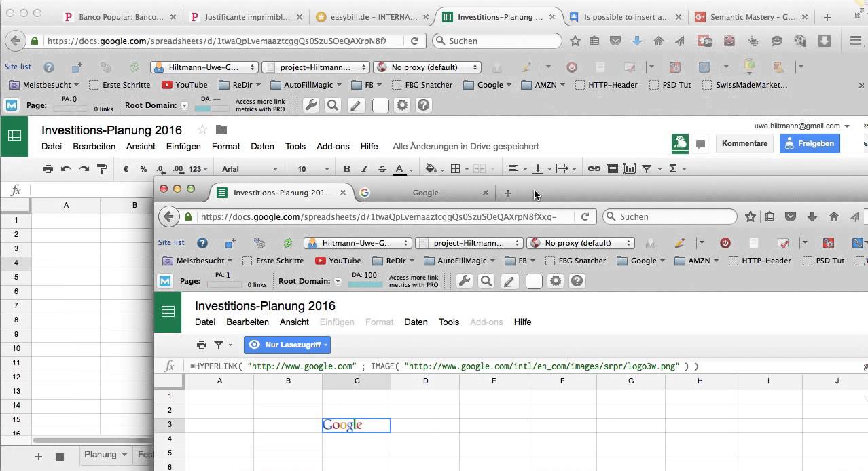This screenshot has width=868, height=471.
Task: Toggle italic formatting
Action: click(365, 169)
